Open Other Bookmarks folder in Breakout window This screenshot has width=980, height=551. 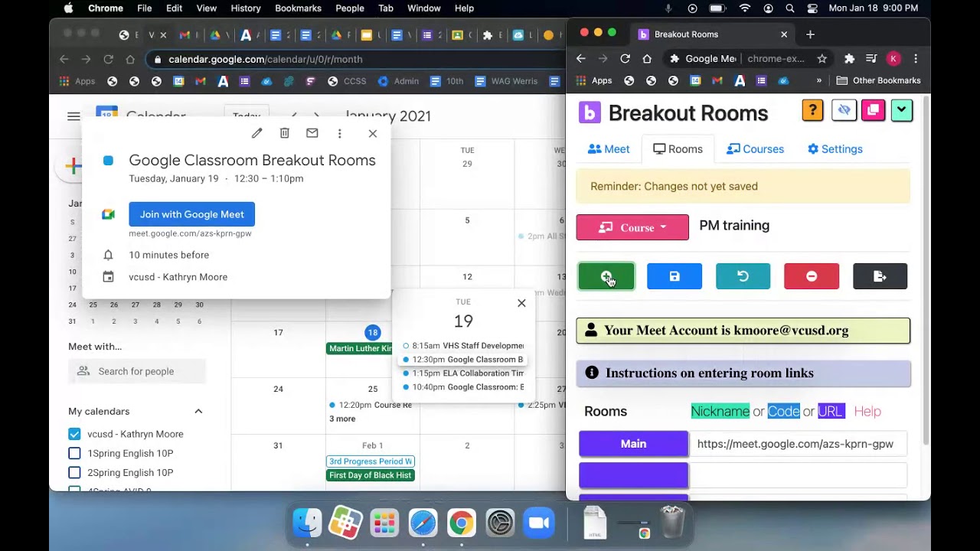coord(878,80)
